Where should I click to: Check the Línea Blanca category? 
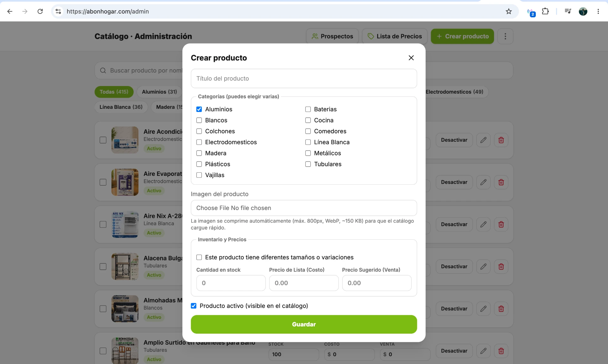308,142
